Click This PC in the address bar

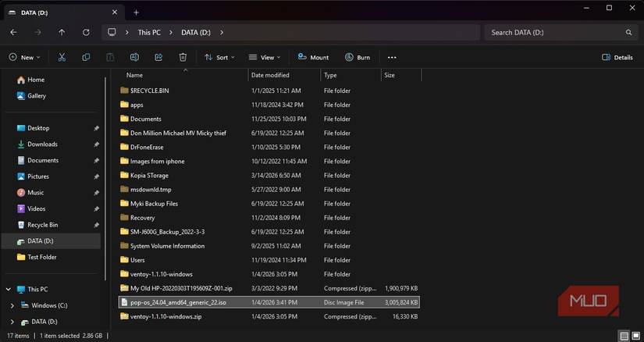(x=149, y=32)
